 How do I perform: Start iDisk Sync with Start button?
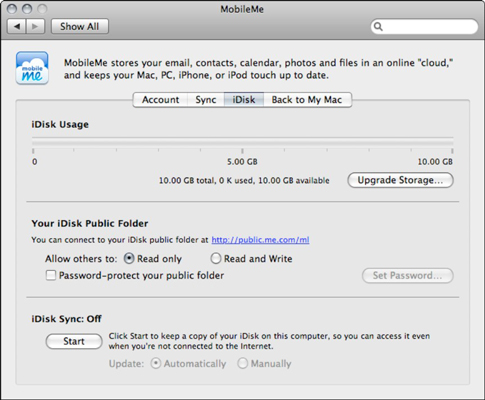(74, 341)
